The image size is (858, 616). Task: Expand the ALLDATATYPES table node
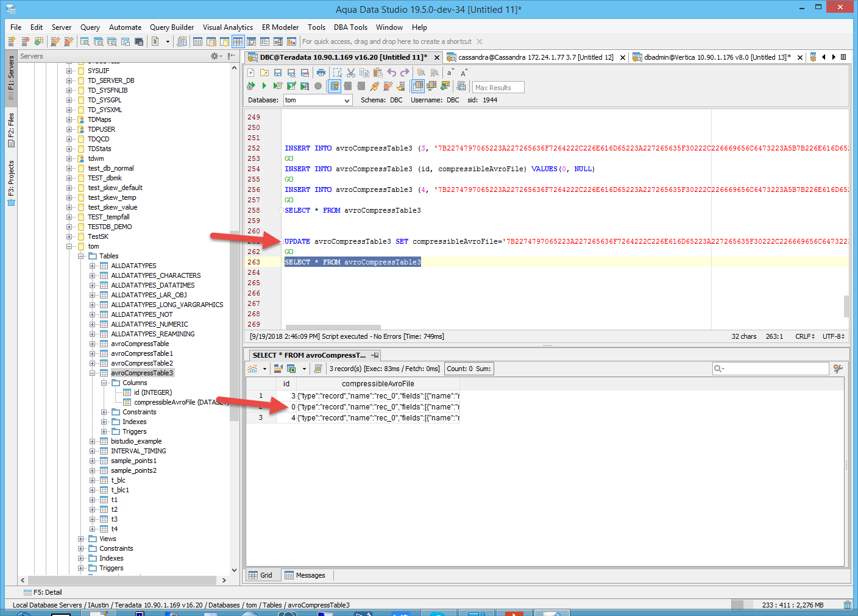tap(93, 266)
